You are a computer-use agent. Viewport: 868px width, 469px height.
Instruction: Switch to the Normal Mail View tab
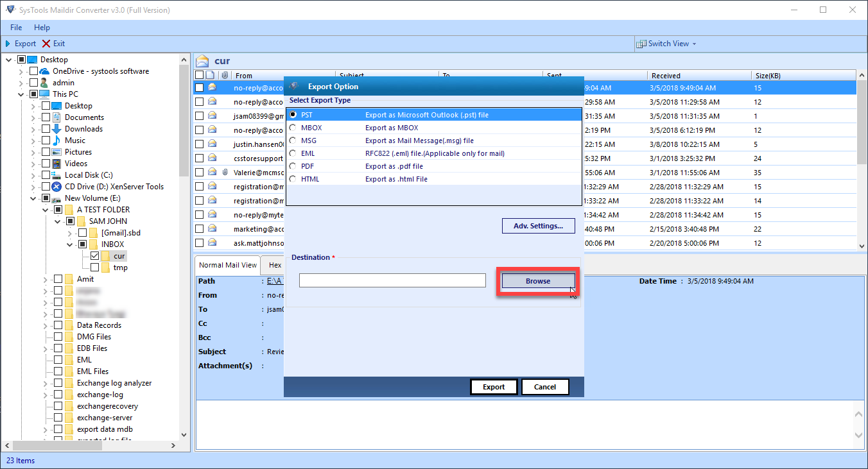point(228,265)
